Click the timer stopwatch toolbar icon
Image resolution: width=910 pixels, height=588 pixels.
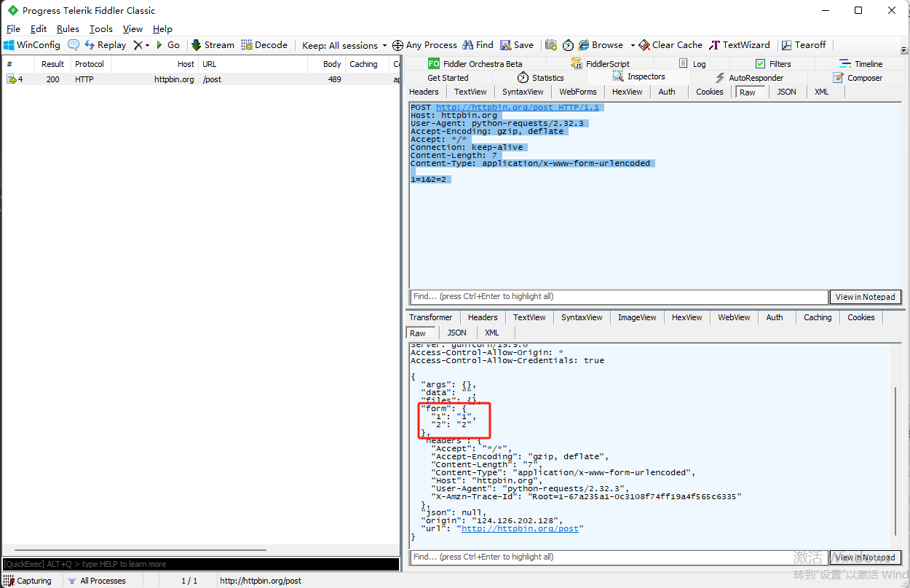[568, 45]
